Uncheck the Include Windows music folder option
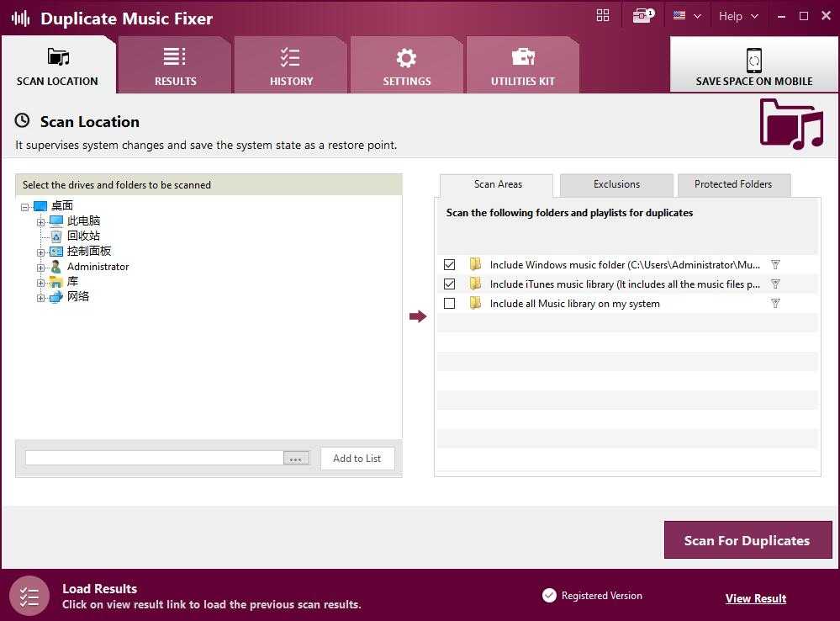The width and height of the screenshot is (840, 621). pos(450,264)
